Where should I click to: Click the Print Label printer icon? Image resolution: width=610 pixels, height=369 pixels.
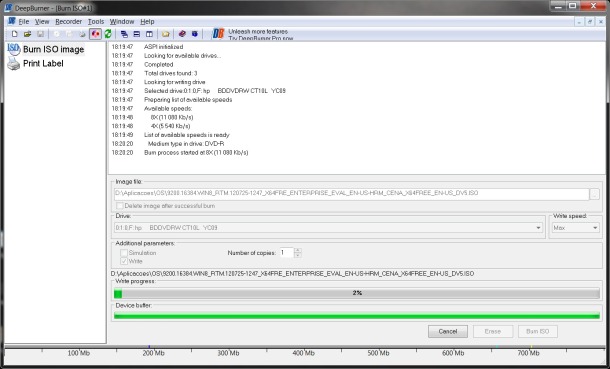pyautogui.click(x=14, y=63)
